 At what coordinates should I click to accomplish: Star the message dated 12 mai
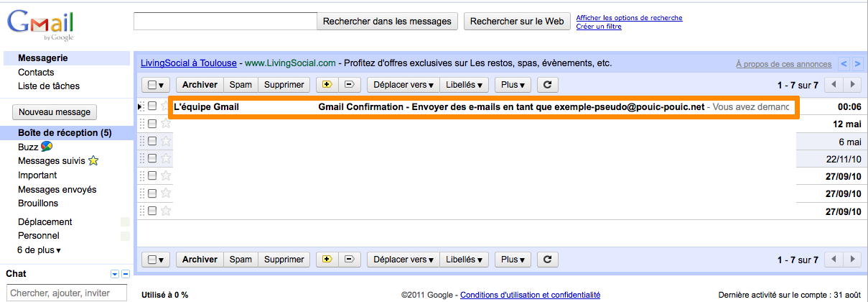(x=166, y=124)
